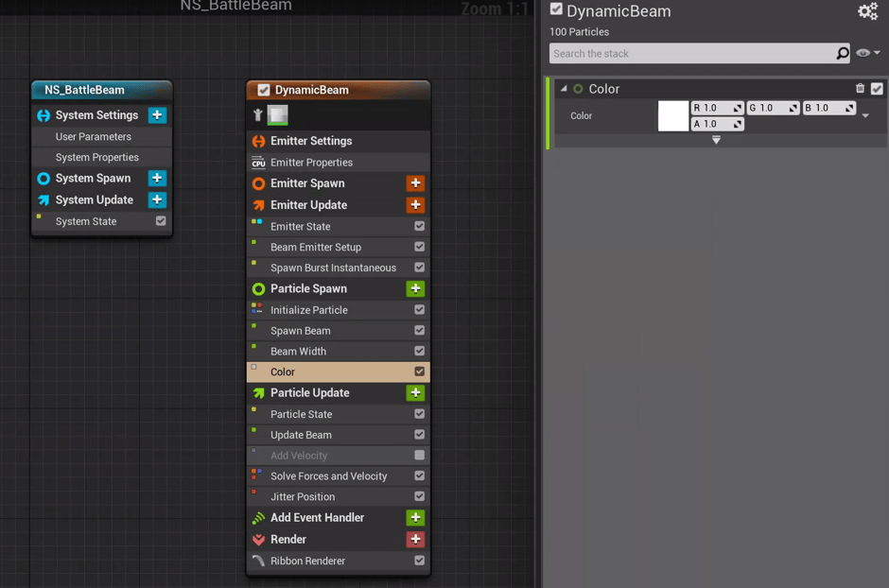The width and height of the screenshot is (889, 588).
Task: Add a module to System Spawn
Action: 157,178
